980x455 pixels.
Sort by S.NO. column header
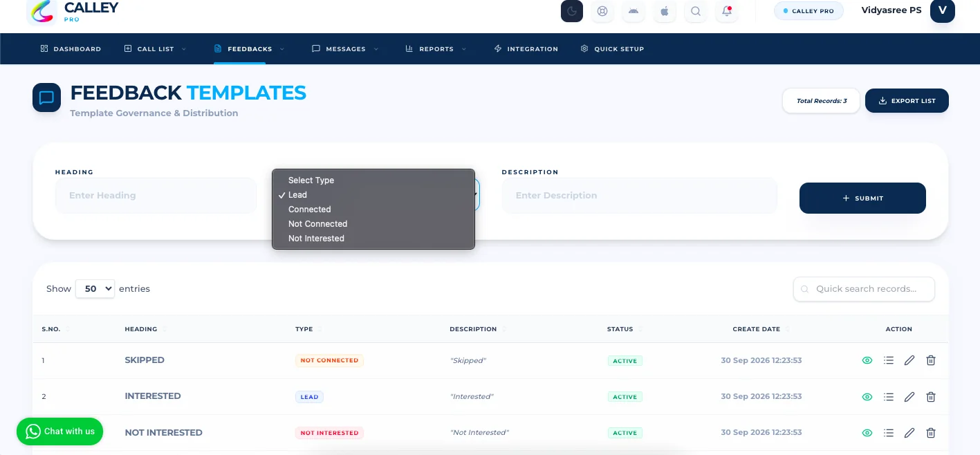click(55, 329)
